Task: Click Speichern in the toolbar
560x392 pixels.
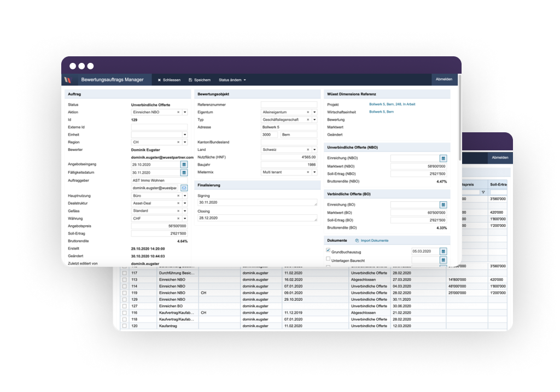Action: pos(199,80)
